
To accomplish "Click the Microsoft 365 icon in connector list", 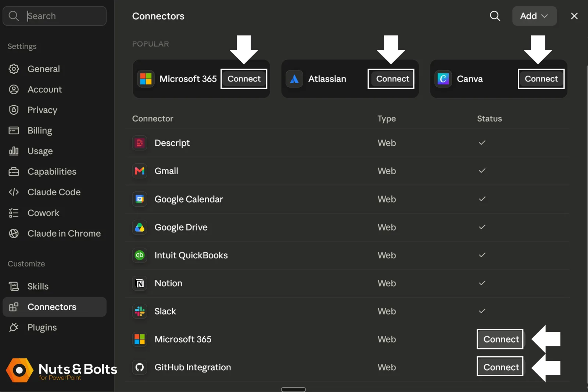I will pyautogui.click(x=140, y=340).
